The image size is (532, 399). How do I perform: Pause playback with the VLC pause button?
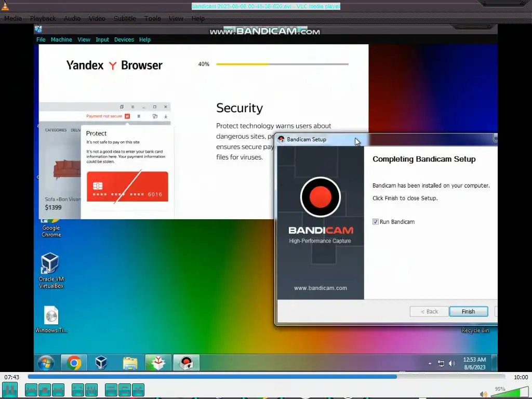coord(10,390)
